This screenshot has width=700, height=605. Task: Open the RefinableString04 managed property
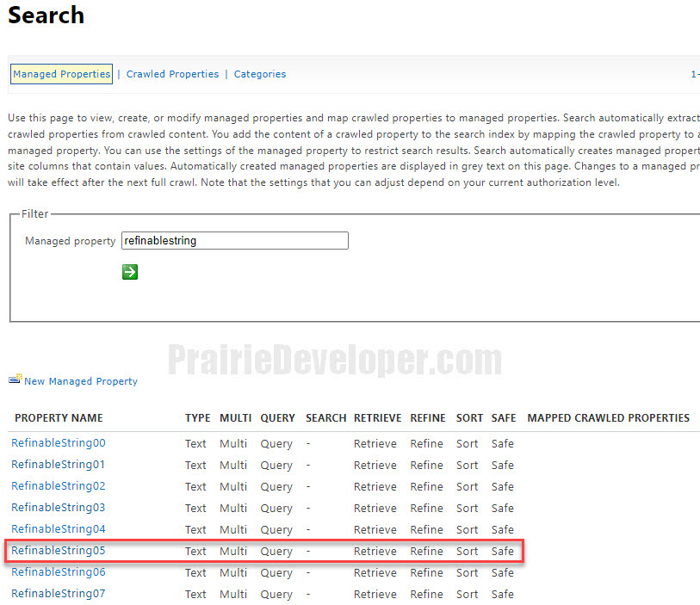[x=58, y=528]
